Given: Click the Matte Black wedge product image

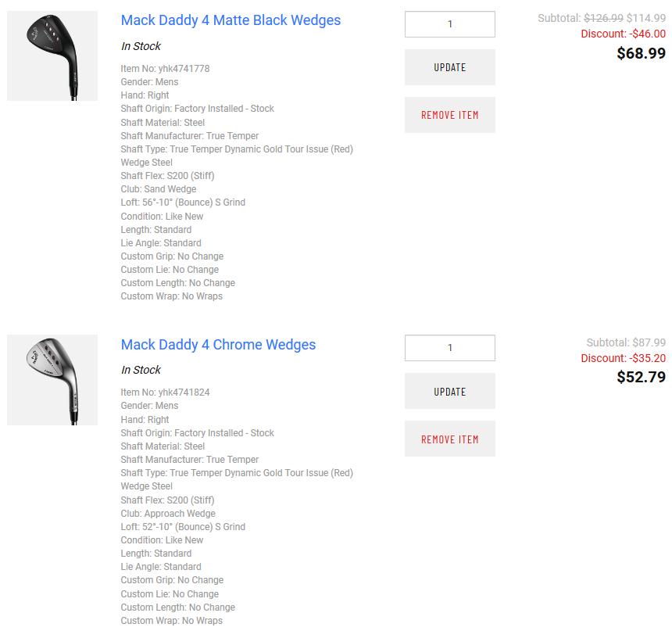Looking at the screenshot, I should (x=52, y=56).
